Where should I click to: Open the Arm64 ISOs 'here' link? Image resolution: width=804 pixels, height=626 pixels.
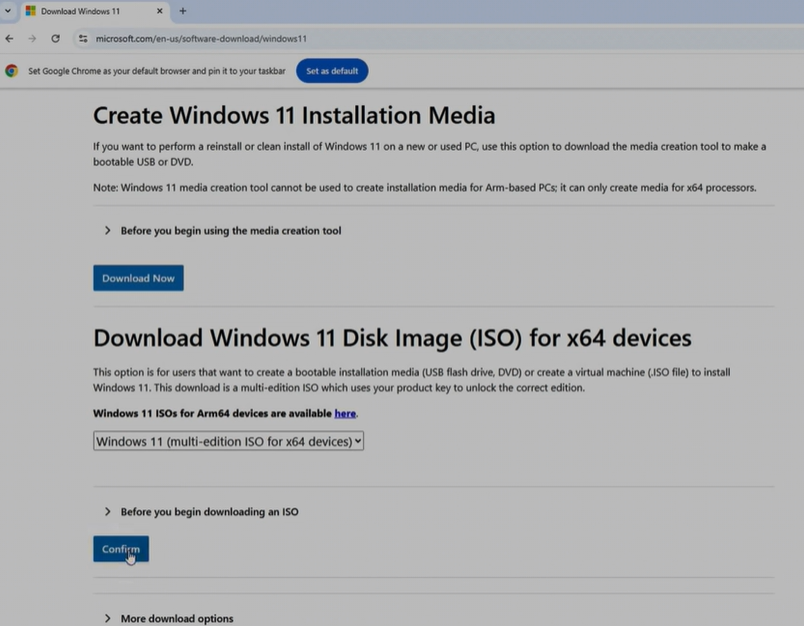(x=345, y=413)
